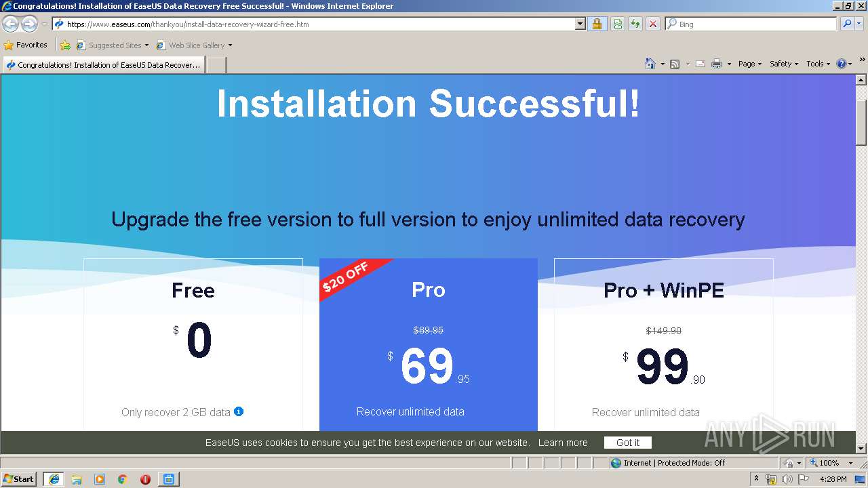Viewport: 868px width, 488px height.
Task: Click the $20 OFF ribbon on Pro plan
Action: click(x=346, y=277)
